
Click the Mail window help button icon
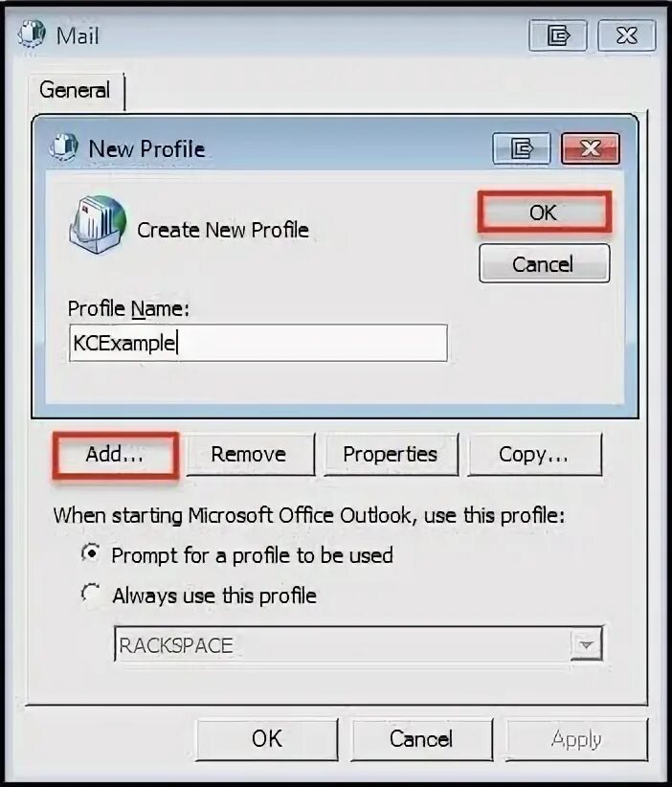click(x=557, y=35)
